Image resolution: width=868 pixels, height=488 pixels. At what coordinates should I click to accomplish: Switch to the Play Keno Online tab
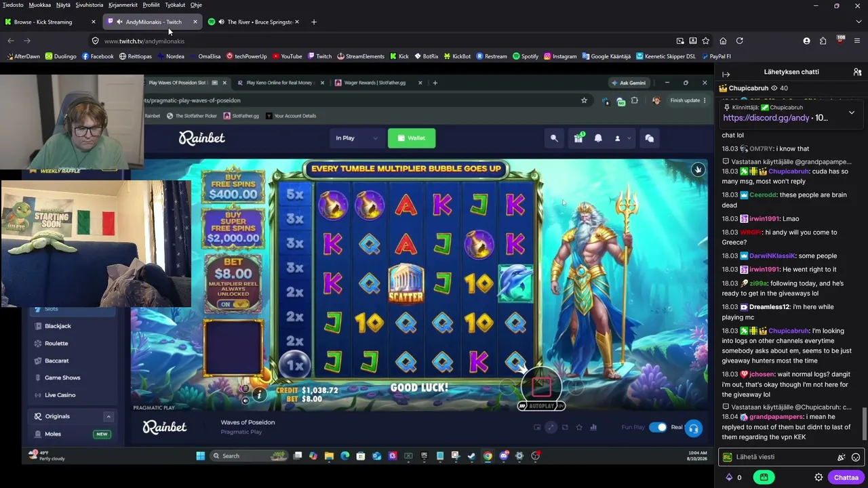click(x=279, y=83)
